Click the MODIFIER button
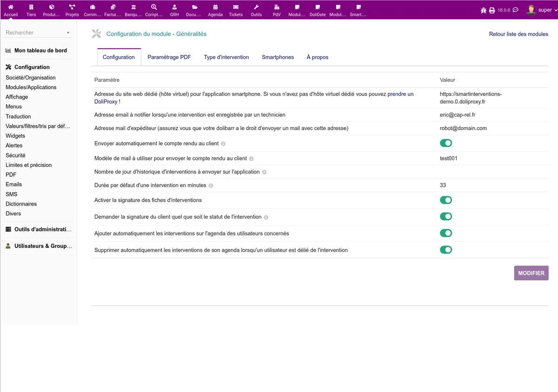 pyautogui.click(x=531, y=273)
